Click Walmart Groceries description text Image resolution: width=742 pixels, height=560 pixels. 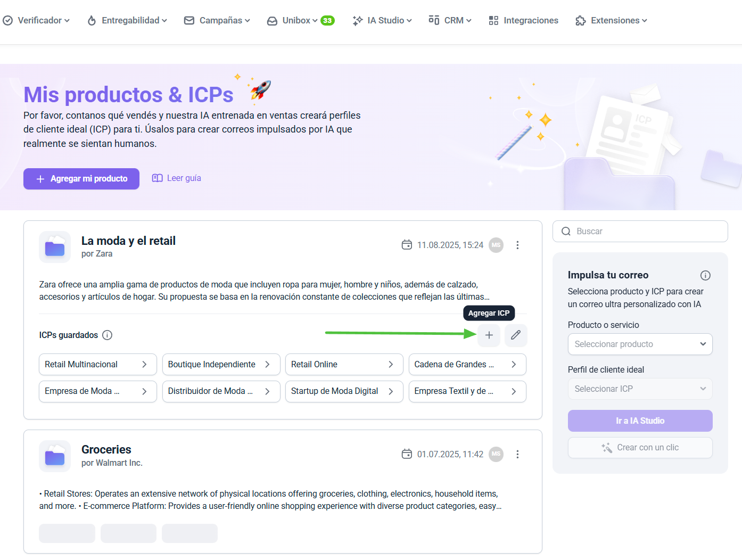click(270, 500)
